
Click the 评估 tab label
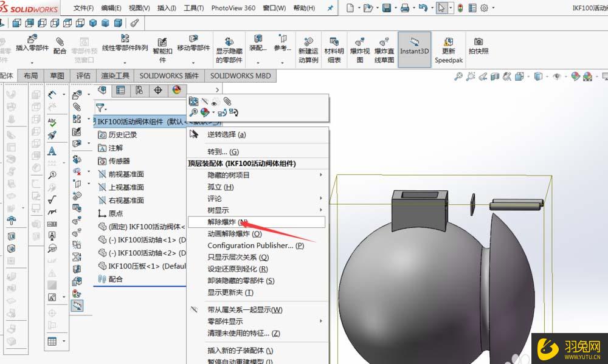click(83, 76)
